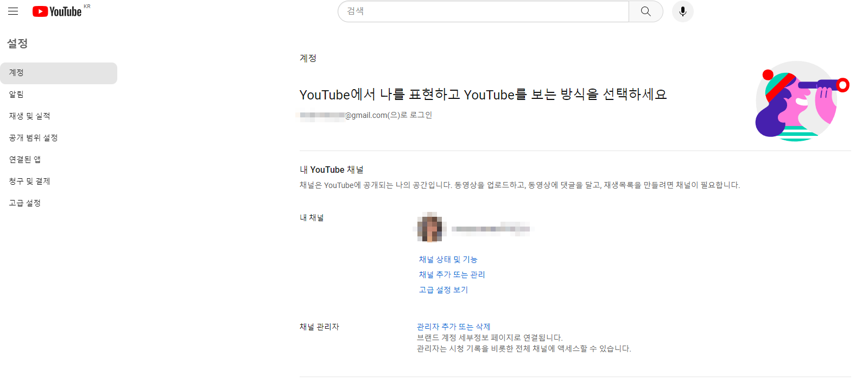Select 계정 in settings sidebar
The height and width of the screenshot is (382, 868).
pyautogui.click(x=59, y=73)
